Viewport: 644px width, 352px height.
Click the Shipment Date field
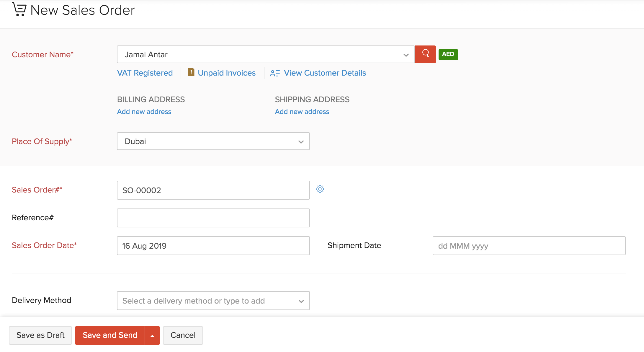(529, 246)
